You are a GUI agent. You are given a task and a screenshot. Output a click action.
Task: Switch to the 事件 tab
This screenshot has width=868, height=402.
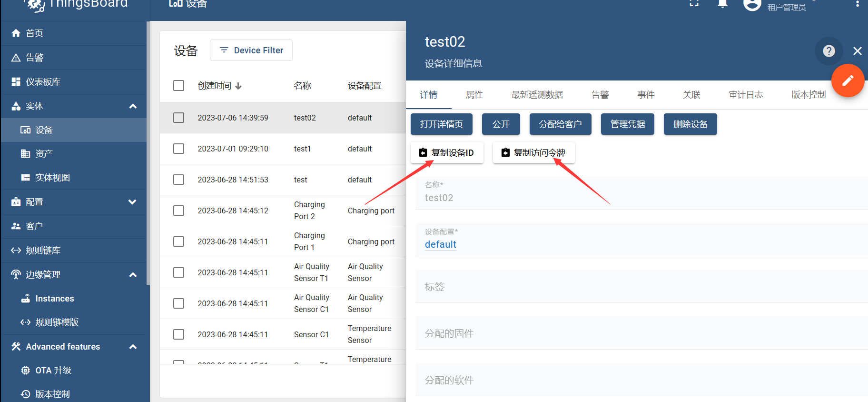point(646,95)
